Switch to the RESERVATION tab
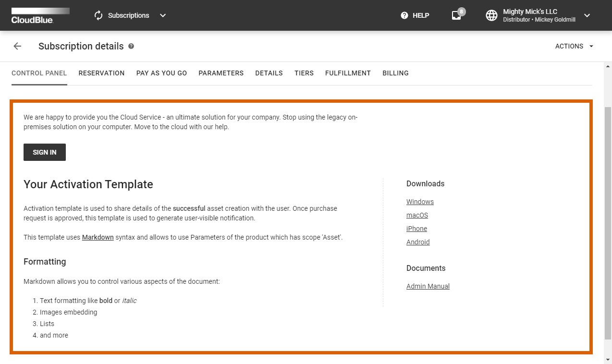The width and height of the screenshot is (612, 364). (101, 73)
